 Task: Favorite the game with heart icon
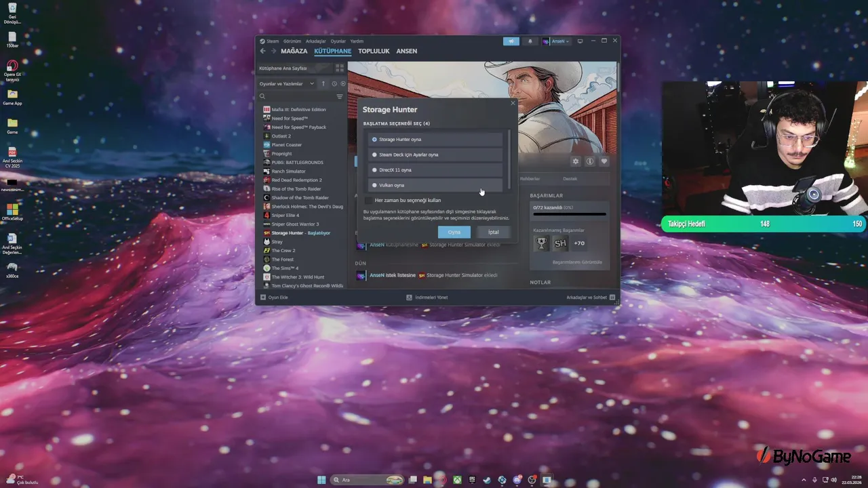604,161
